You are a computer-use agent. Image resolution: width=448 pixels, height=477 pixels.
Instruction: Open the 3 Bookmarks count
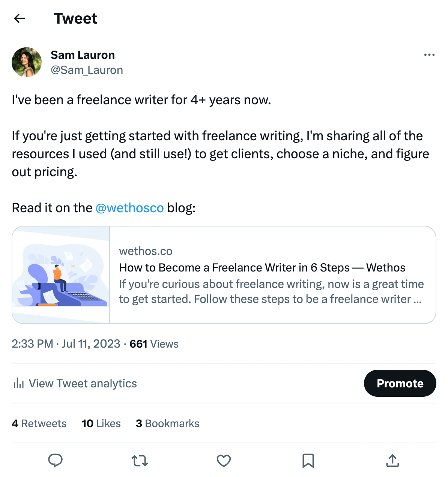(x=167, y=423)
